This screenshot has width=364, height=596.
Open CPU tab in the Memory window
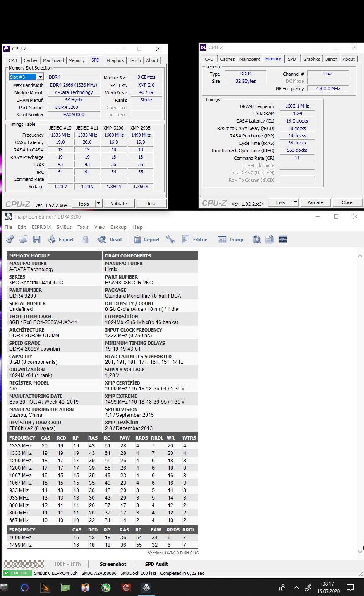point(209,59)
